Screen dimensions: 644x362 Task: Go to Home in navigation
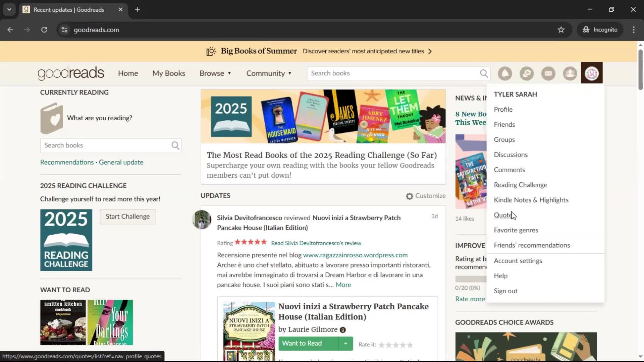128,73
